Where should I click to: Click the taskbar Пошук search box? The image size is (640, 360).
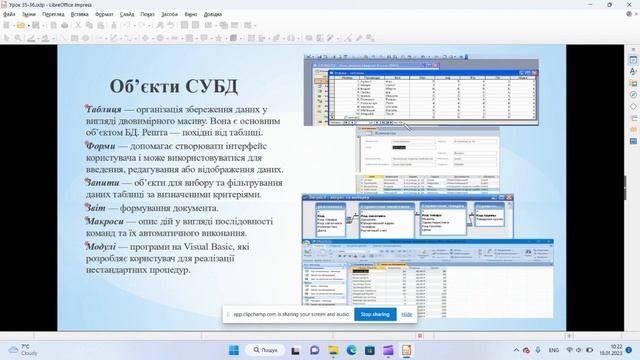[x=265, y=350]
